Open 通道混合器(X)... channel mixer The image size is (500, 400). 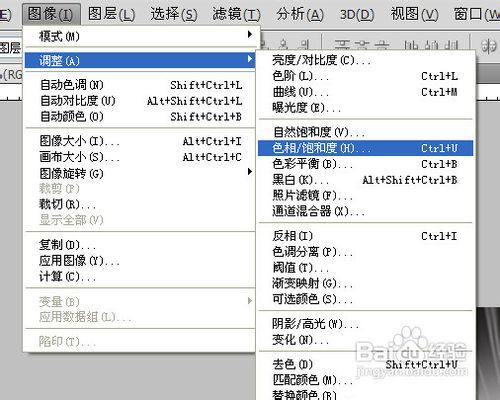coord(366,211)
